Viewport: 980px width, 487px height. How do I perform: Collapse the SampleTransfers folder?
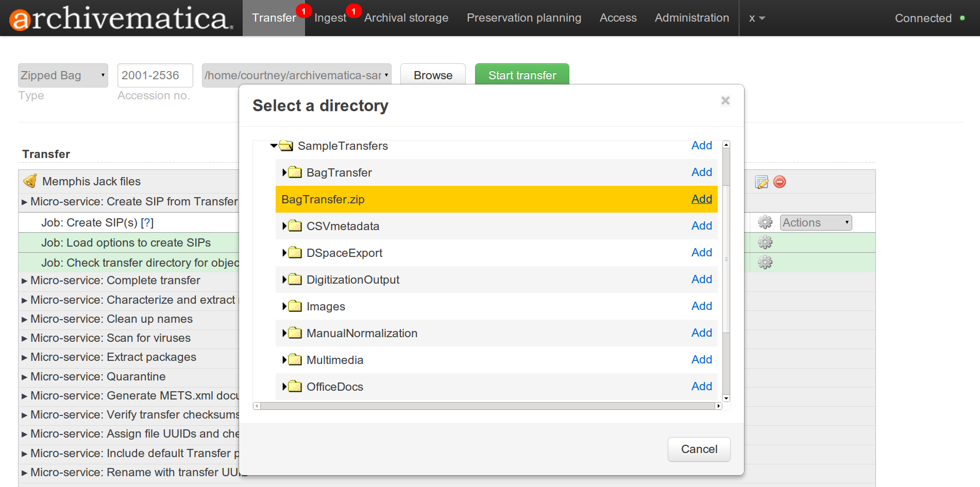[x=274, y=146]
